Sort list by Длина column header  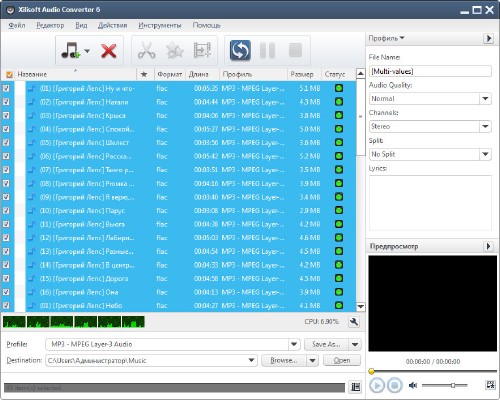[202, 74]
